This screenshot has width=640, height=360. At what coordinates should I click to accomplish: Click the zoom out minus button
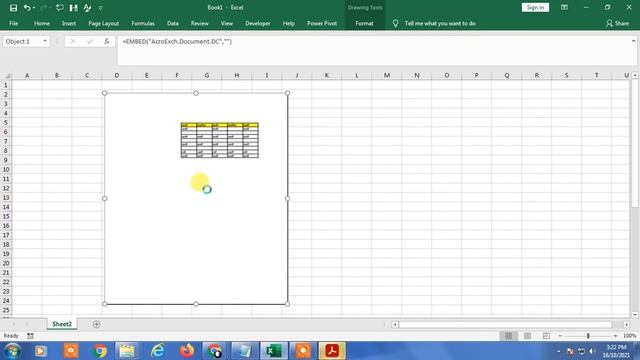tap(560, 336)
